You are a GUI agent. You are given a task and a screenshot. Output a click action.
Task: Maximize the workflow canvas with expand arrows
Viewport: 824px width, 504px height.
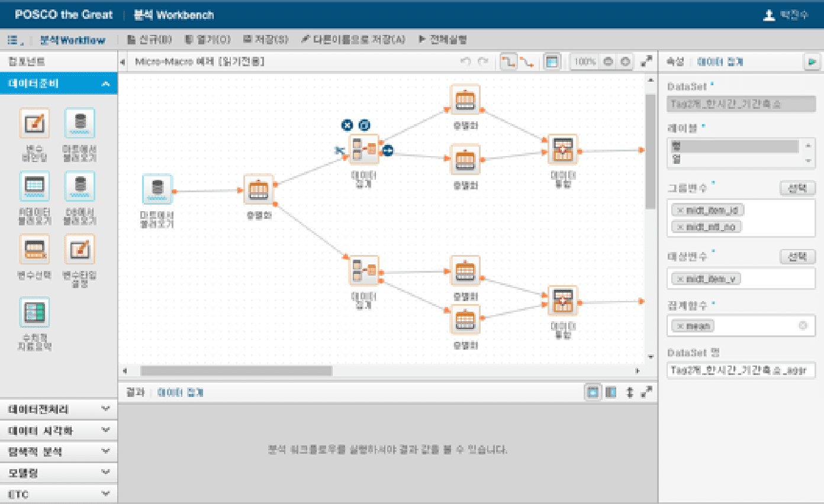pos(646,62)
